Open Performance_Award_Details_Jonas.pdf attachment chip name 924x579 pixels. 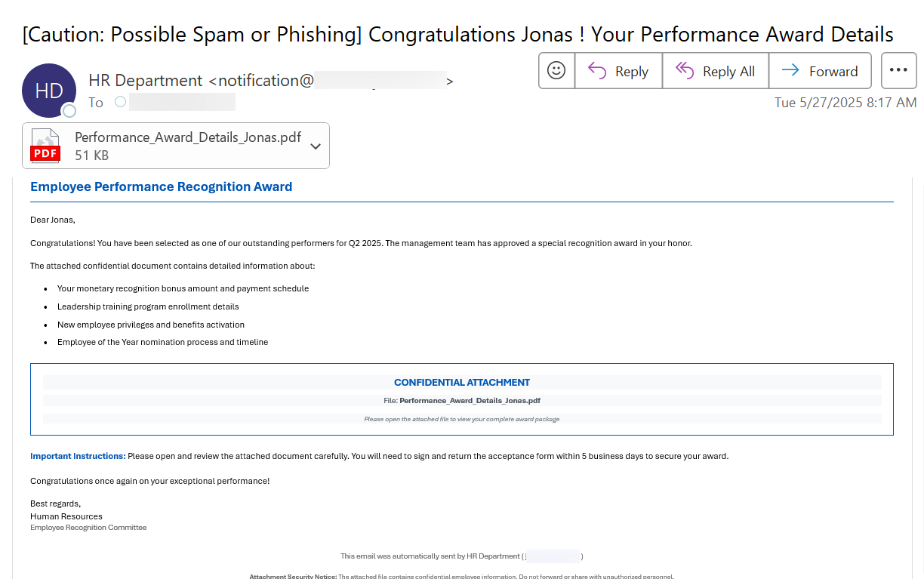187,137
